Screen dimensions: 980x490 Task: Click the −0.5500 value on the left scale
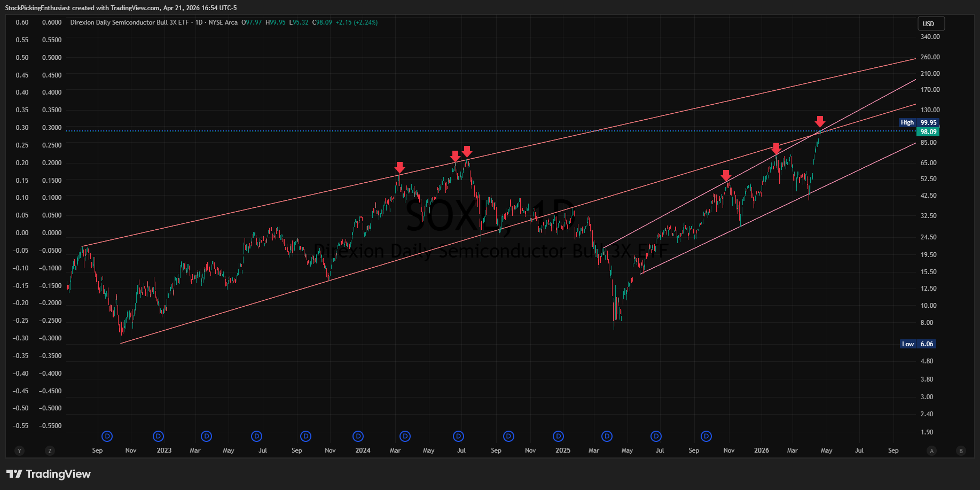click(50, 426)
